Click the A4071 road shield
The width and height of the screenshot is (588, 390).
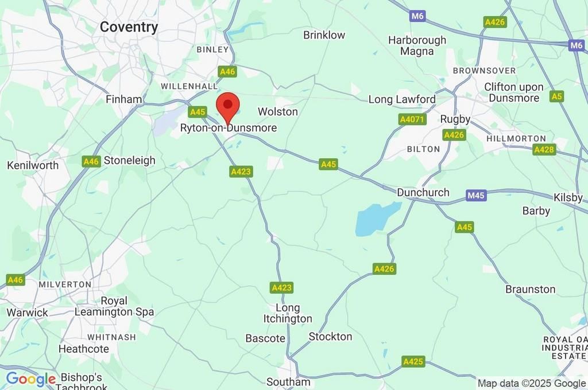coord(412,119)
